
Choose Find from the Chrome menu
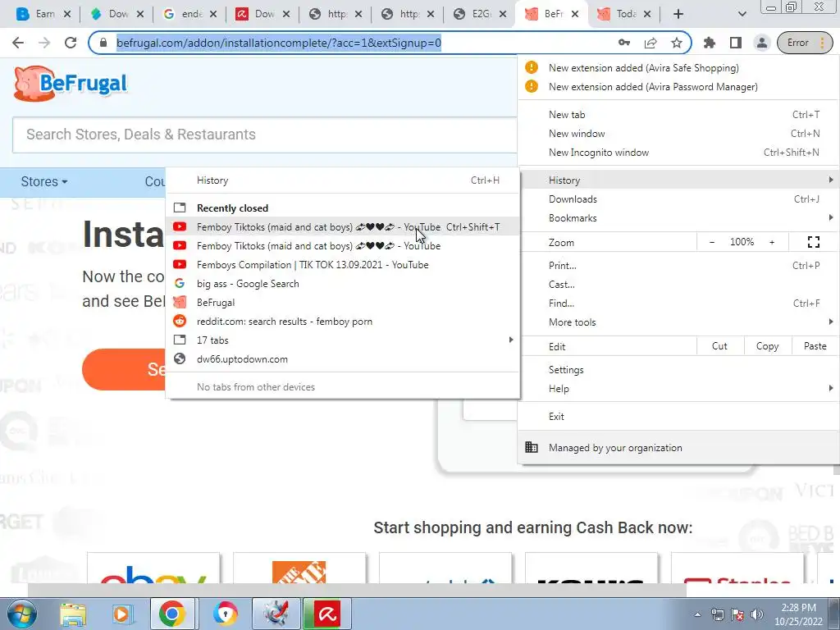click(678, 304)
